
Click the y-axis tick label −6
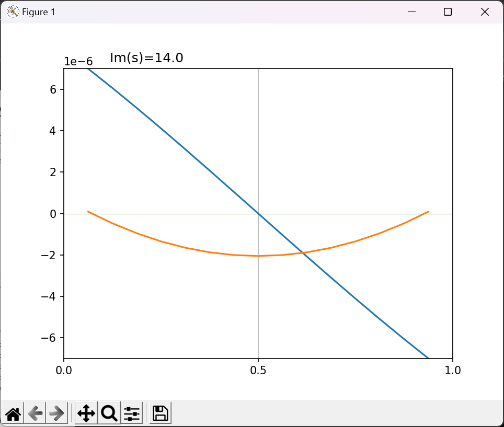pyautogui.click(x=49, y=338)
